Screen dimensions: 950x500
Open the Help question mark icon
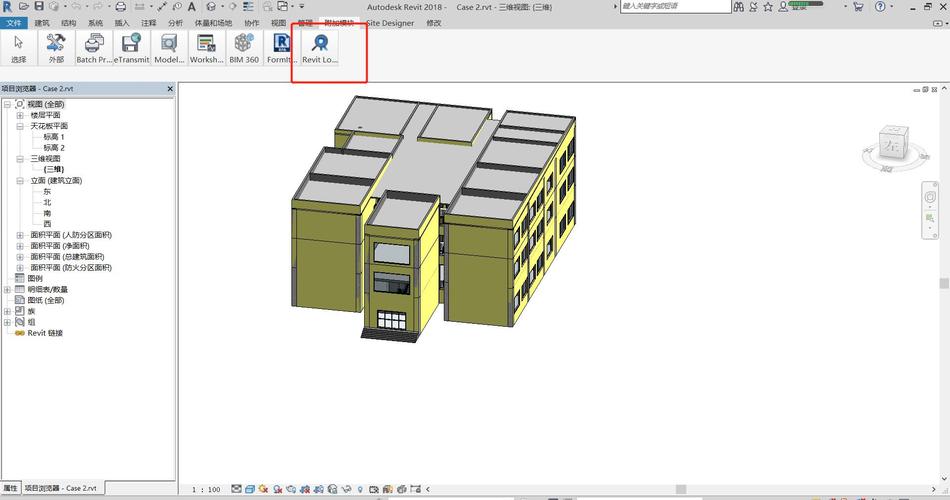(x=880, y=7)
